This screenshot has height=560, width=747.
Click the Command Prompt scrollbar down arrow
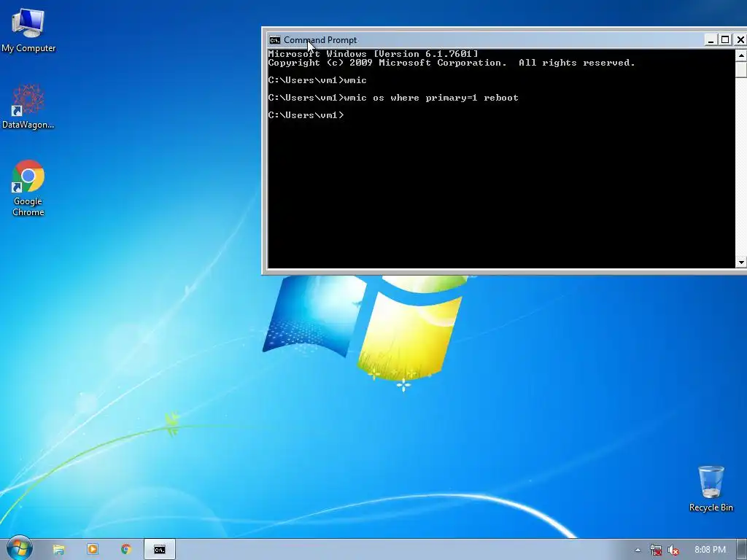[741, 262]
